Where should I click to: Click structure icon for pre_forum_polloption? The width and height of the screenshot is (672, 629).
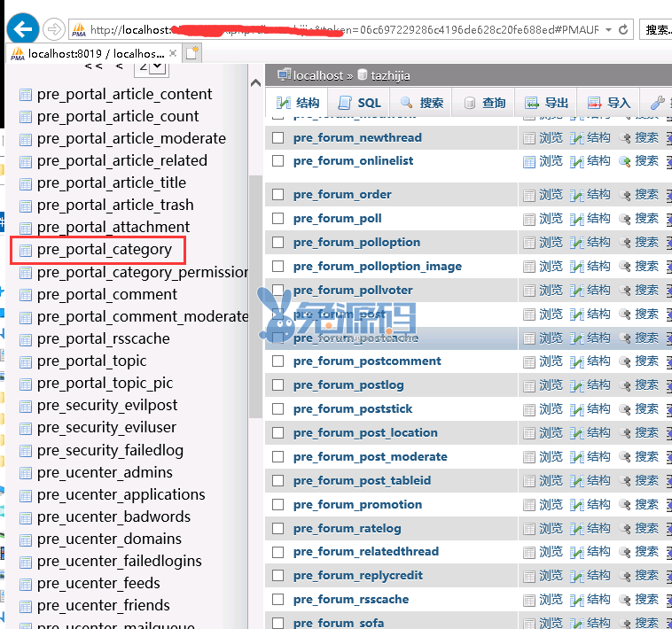coord(577,244)
